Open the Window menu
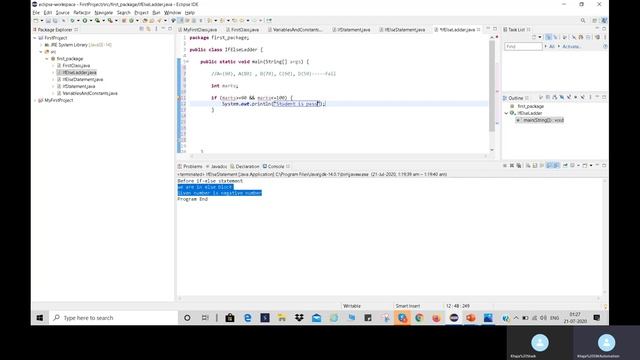 tap(172, 13)
